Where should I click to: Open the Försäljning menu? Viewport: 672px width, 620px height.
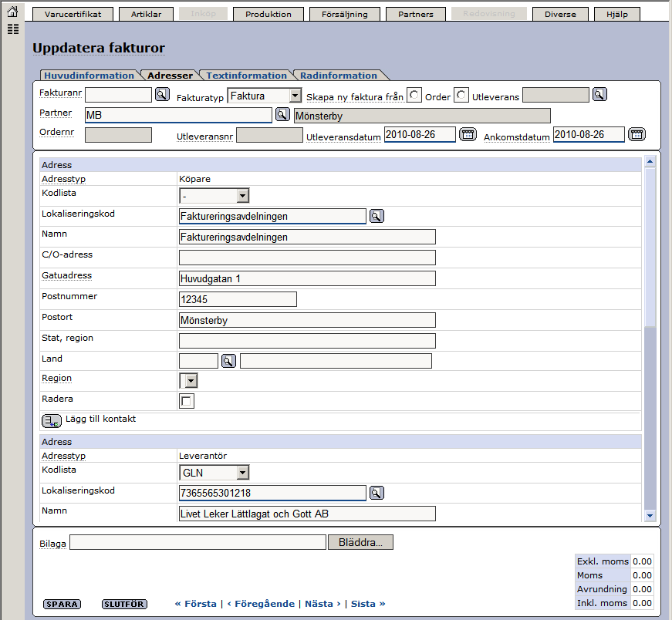[x=345, y=14]
